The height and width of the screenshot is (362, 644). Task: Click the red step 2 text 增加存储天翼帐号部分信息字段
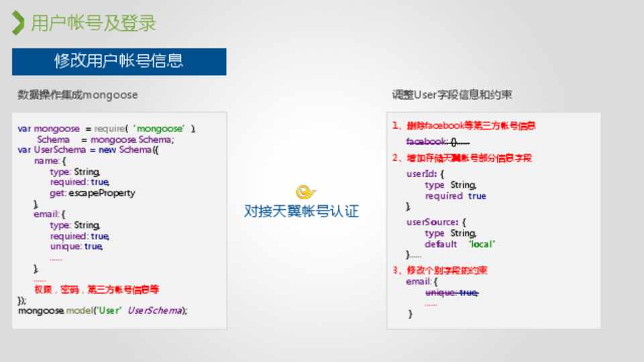tap(462, 158)
